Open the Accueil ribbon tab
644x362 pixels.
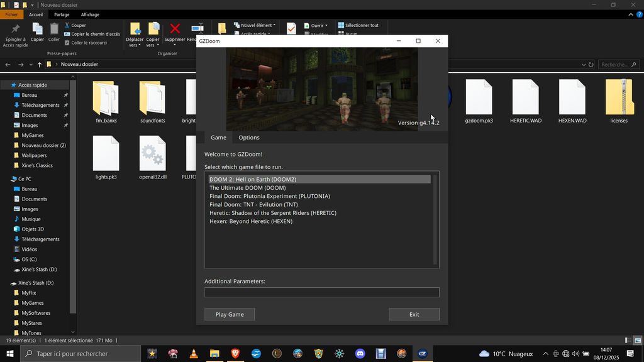click(x=36, y=14)
